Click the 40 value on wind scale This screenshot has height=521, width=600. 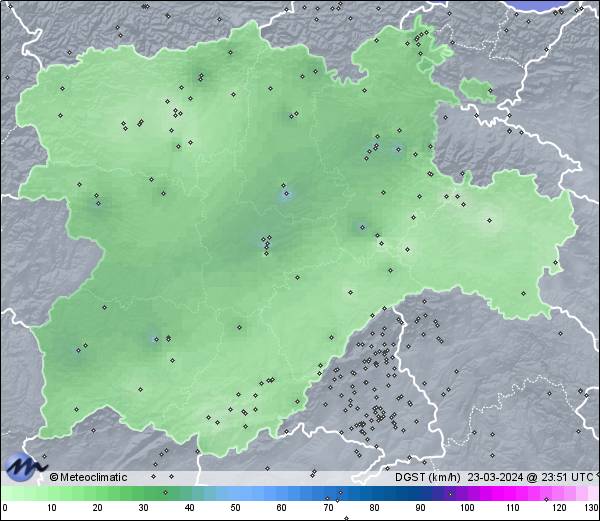tap(189, 508)
